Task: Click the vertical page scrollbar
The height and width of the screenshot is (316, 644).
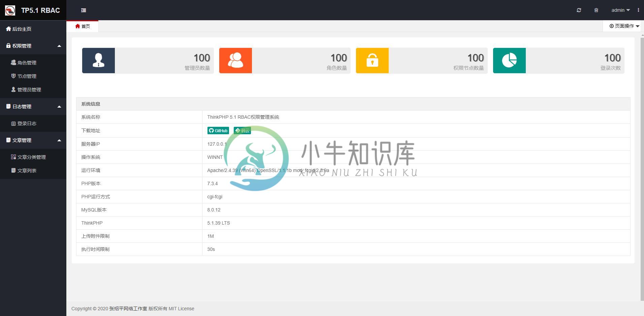Action: 642,169
